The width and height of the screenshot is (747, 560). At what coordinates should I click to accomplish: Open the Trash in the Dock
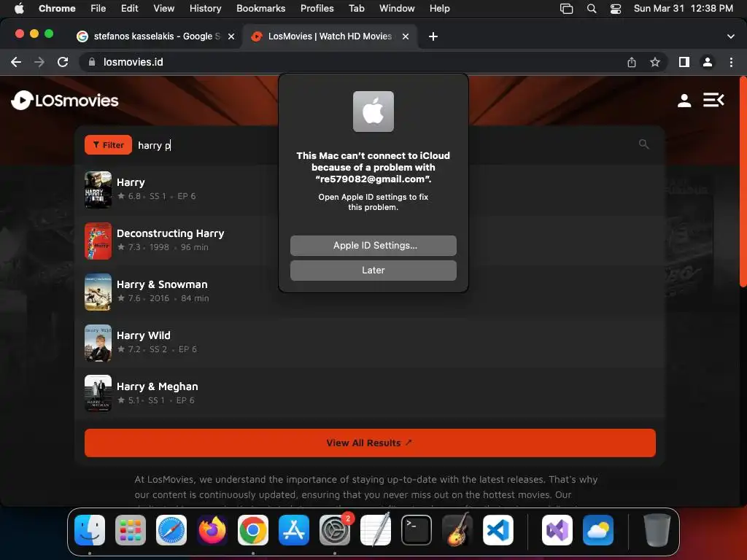pyautogui.click(x=657, y=530)
